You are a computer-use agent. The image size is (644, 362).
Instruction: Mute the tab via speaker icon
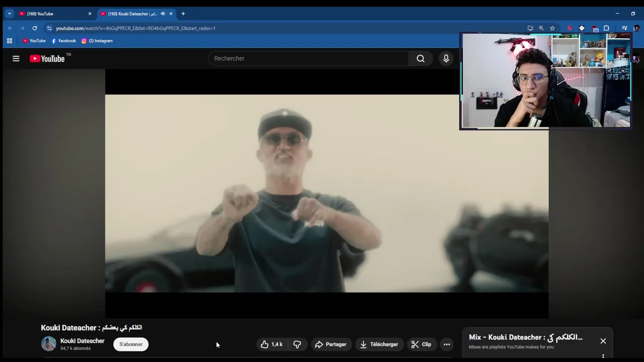(163, 14)
